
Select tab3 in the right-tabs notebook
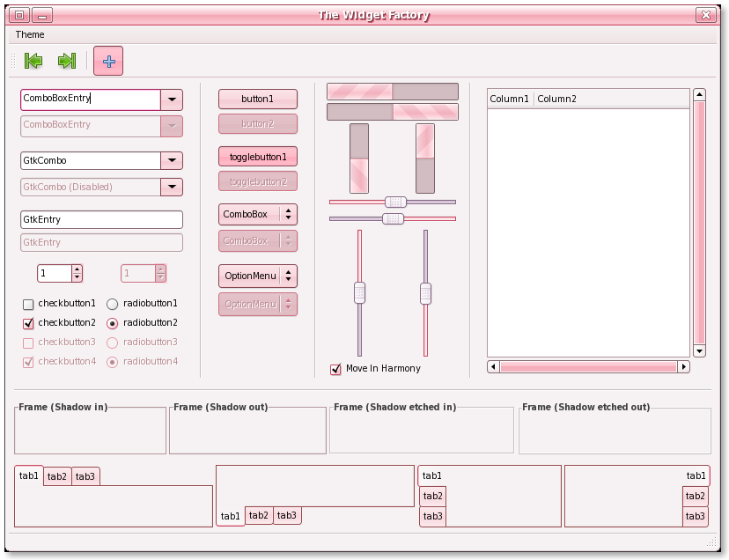[695, 516]
